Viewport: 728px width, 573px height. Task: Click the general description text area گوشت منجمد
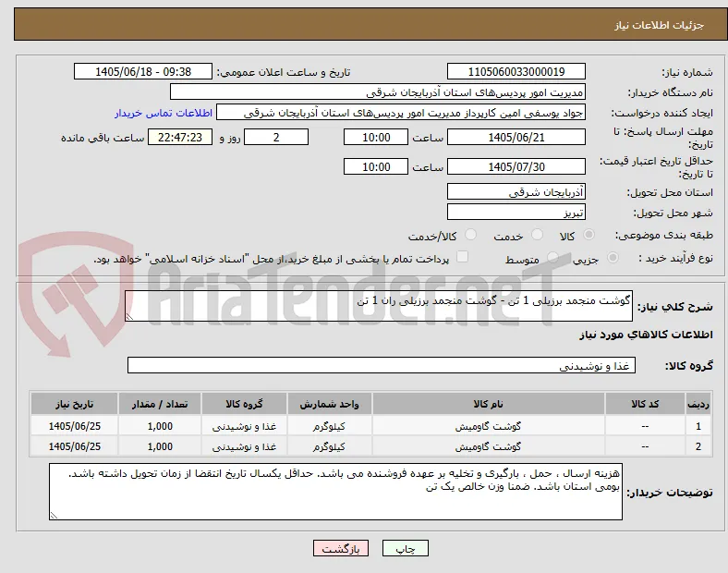tap(379, 306)
